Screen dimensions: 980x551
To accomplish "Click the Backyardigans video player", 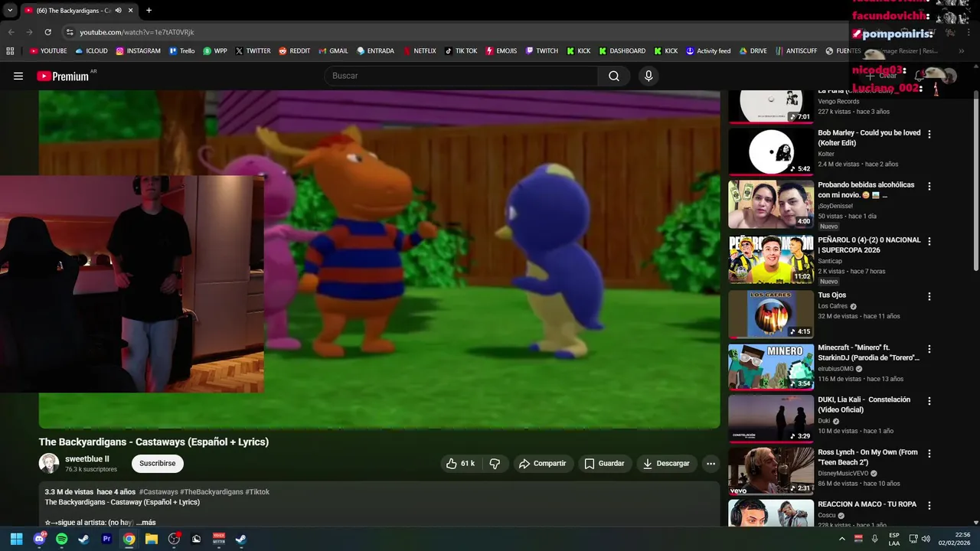I will coord(379,259).
